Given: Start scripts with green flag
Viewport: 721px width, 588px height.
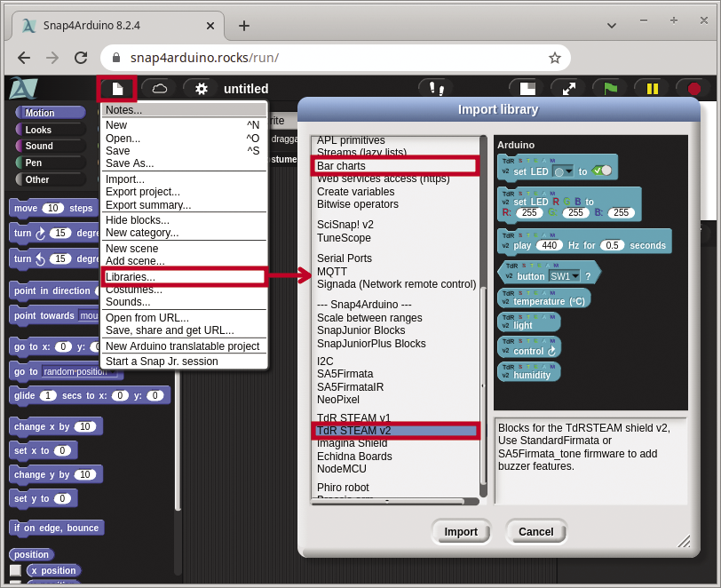Looking at the screenshot, I should (x=610, y=88).
